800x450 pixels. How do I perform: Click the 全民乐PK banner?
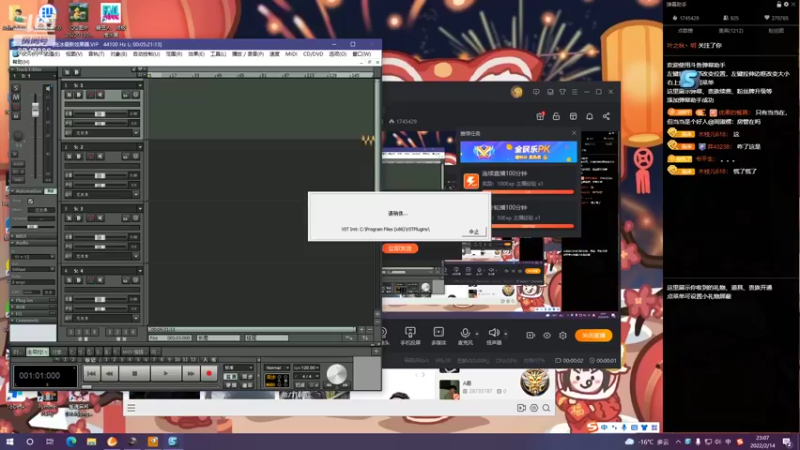(x=518, y=152)
